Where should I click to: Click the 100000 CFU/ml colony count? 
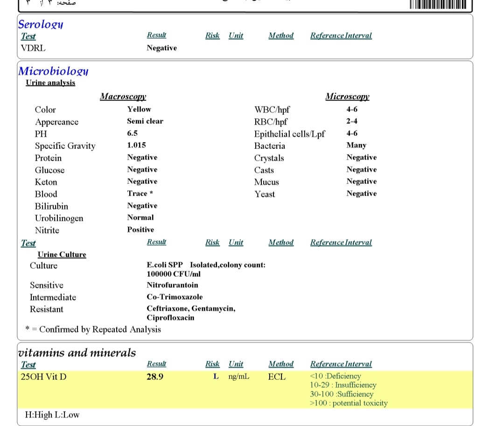point(174,274)
